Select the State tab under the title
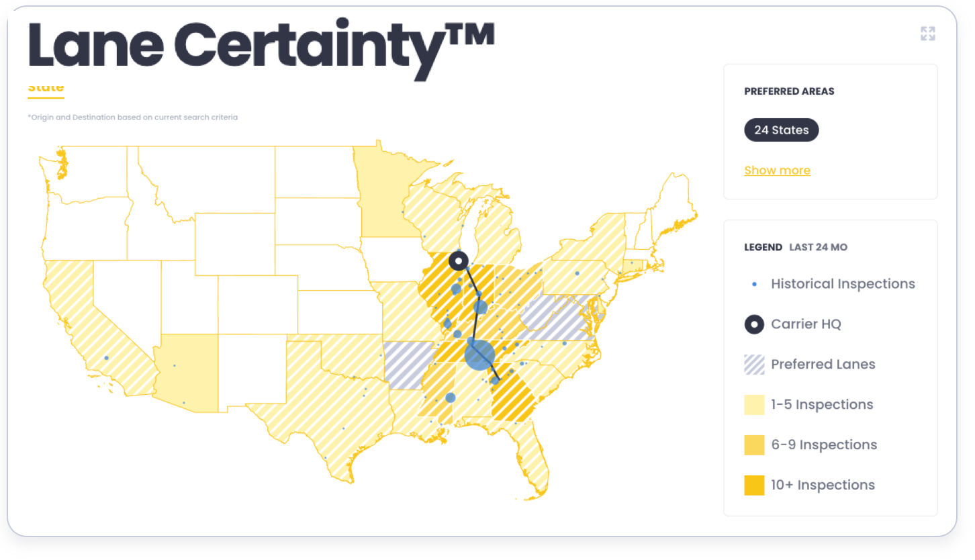The width and height of the screenshot is (975, 560). click(x=46, y=88)
